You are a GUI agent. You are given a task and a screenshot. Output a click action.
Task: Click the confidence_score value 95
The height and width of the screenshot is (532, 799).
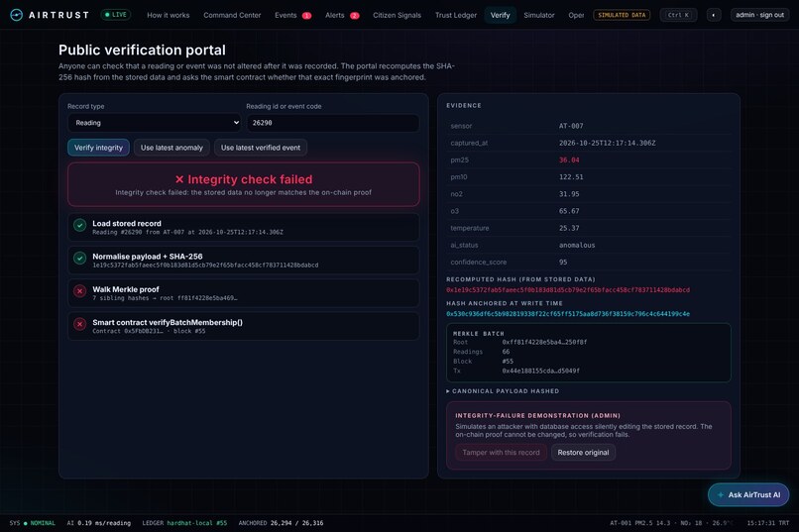coord(562,263)
